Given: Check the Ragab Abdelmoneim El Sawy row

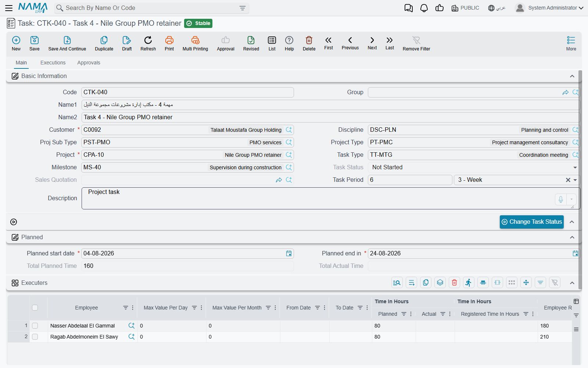Looking at the screenshot, I should (35, 337).
